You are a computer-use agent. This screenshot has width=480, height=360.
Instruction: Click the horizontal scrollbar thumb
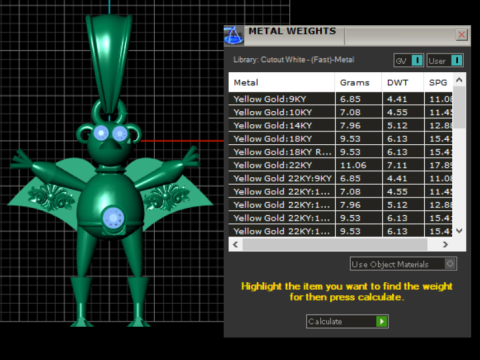pos(335,244)
